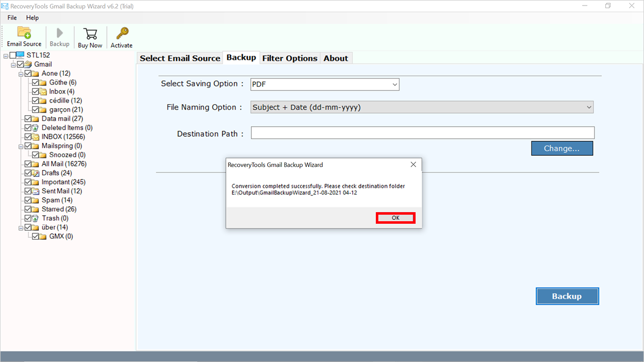Image resolution: width=644 pixels, height=362 pixels.
Task: Click the Deleted Items recycle icon
Action: [36, 128]
